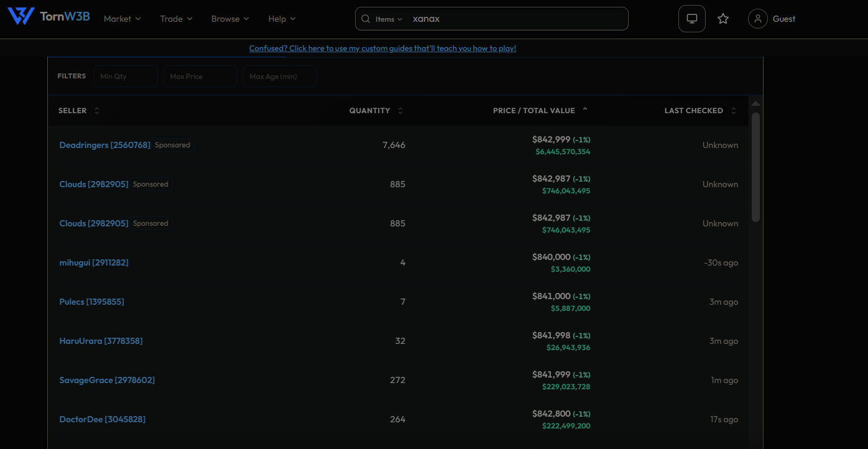Click the Guest user avatar icon
The image size is (868, 449).
[757, 19]
